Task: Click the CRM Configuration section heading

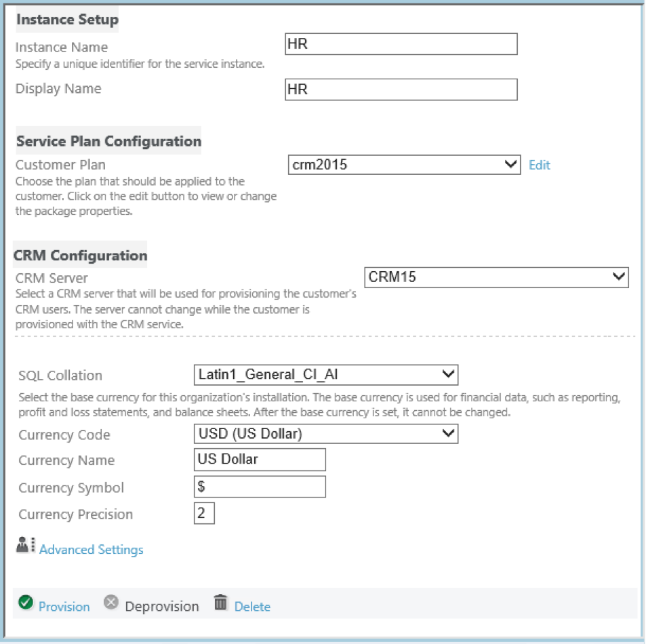Action: coord(80,256)
